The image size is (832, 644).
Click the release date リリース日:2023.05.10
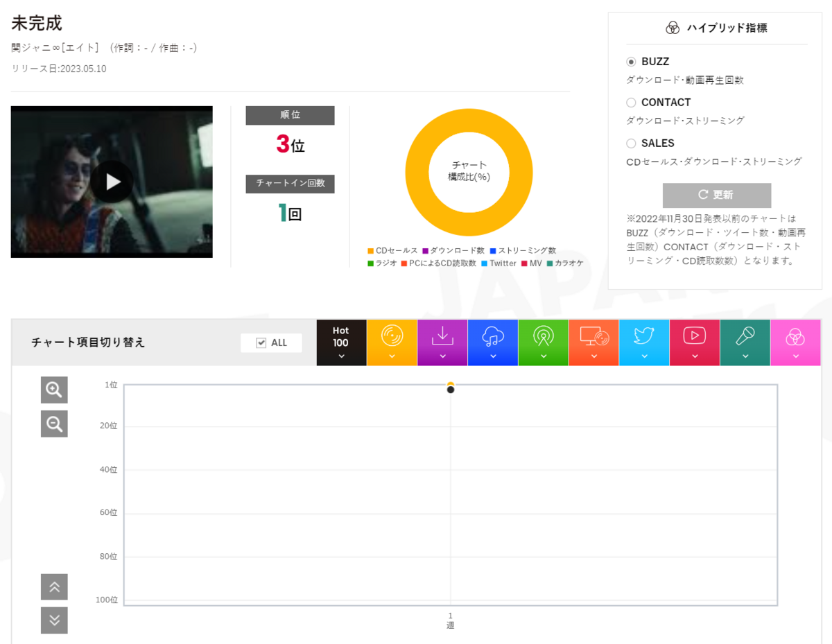[x=59, y=69]
